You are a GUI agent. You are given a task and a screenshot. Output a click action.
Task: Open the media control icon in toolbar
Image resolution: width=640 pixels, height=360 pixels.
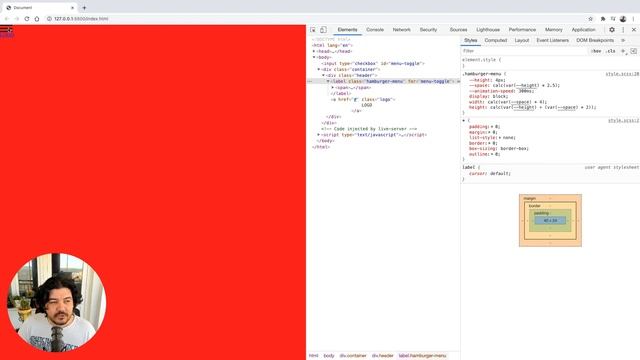[x=613, y=19]
